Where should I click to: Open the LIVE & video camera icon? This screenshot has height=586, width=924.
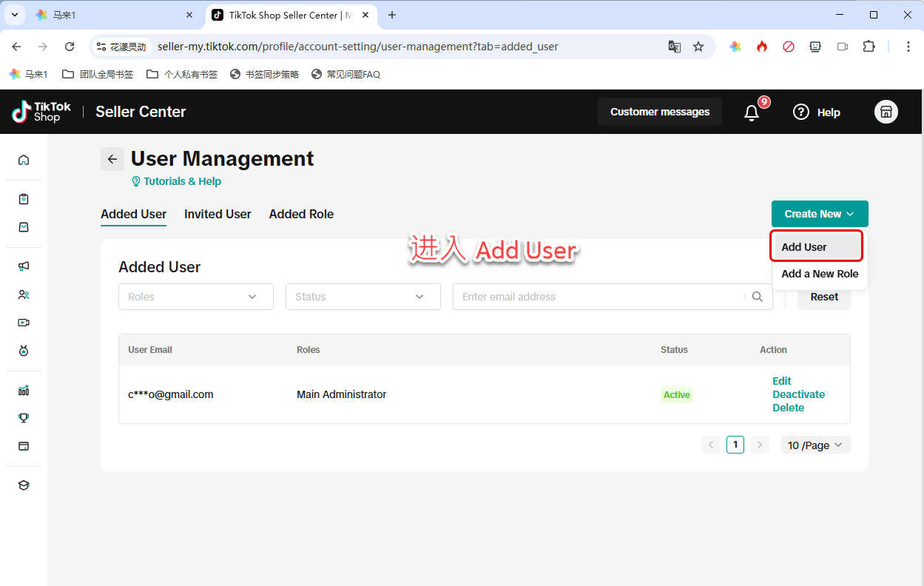(x=24, y=323)
